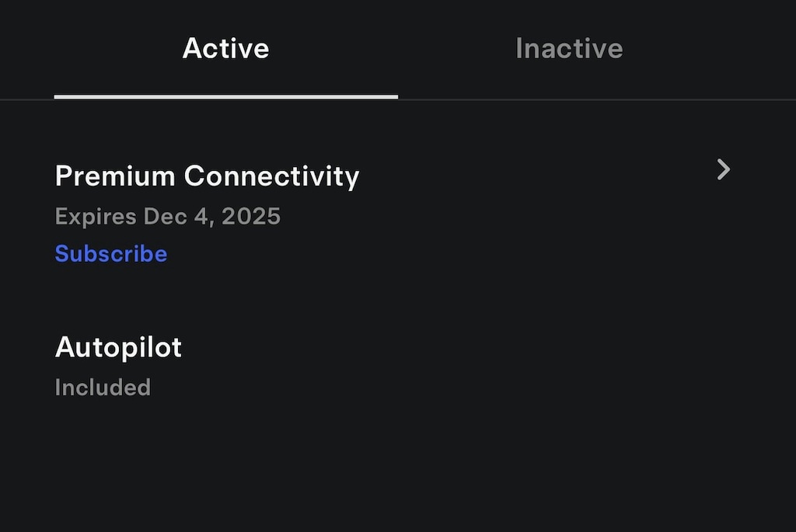The image size is (796, 532).
Task: Select the Autopilot heading
Action: pos(118,347)
